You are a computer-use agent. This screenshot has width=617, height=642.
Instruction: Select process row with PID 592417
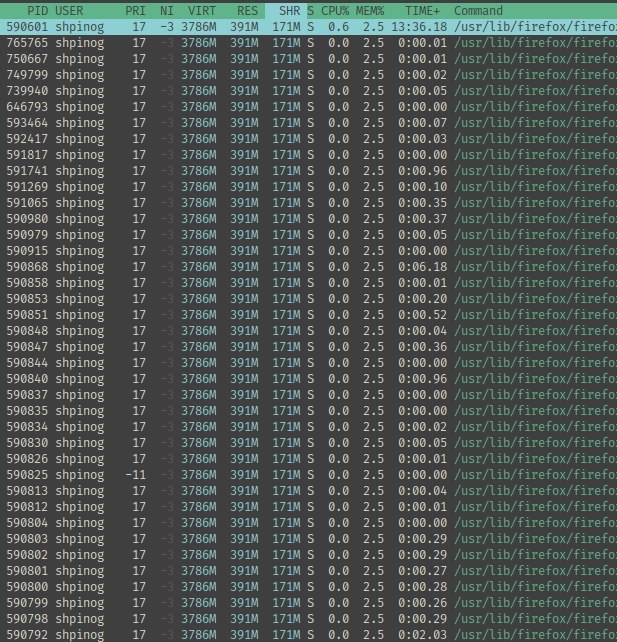[308, 138]
